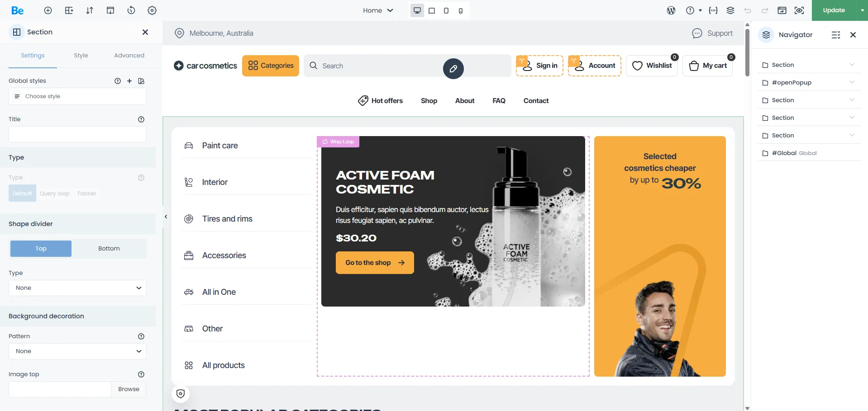868x411 pixels.
Task: Open the page settings gear icon
Action: click(x=152, y=10)
